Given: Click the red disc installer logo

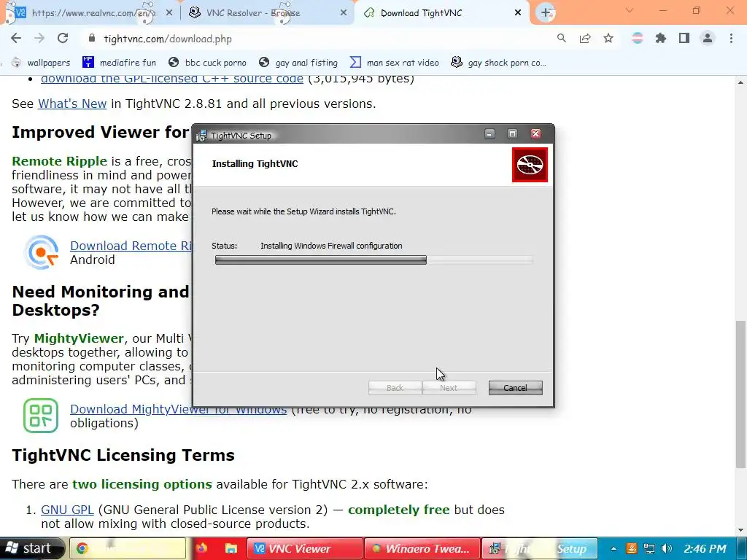Looking at the screenshot, I should (530, 165).
